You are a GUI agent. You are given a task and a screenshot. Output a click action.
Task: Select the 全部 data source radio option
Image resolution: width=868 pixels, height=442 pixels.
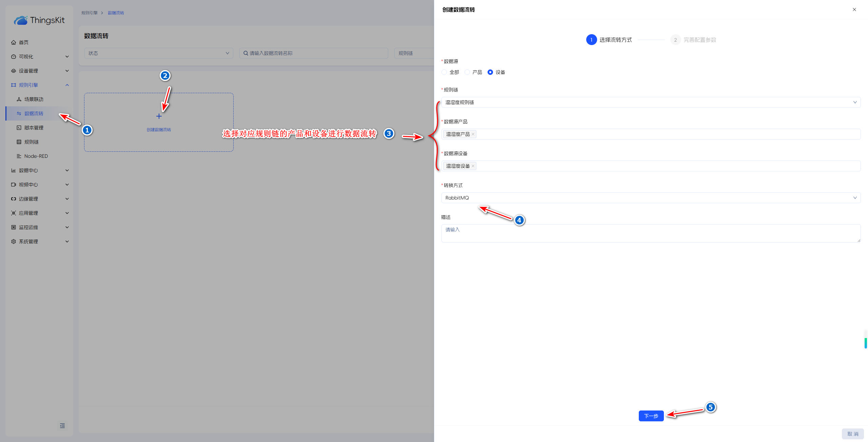(x=444, y=72)
